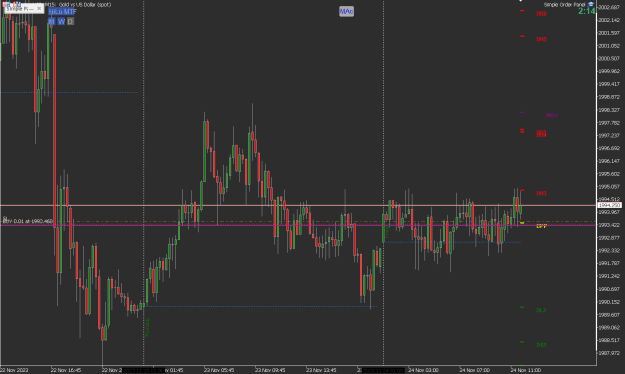Click the Gold vs US Dollar chart title

click(x=85, y=5)
